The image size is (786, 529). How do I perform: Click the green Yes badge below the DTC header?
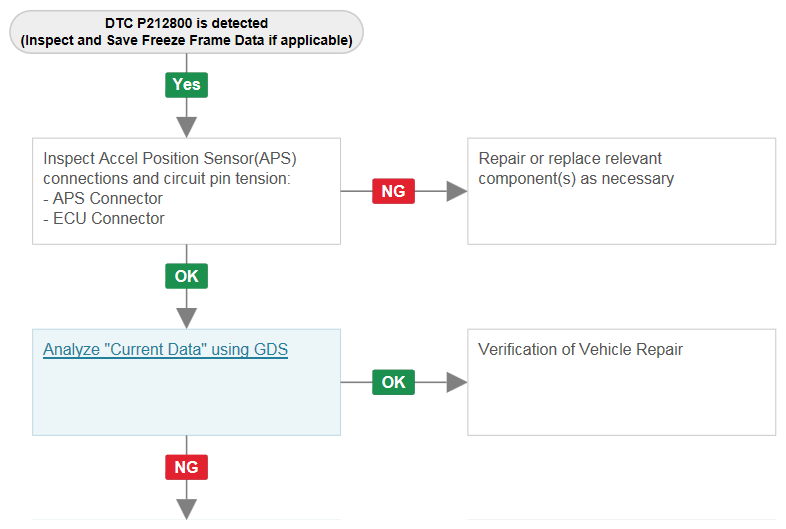coord(186,85)
